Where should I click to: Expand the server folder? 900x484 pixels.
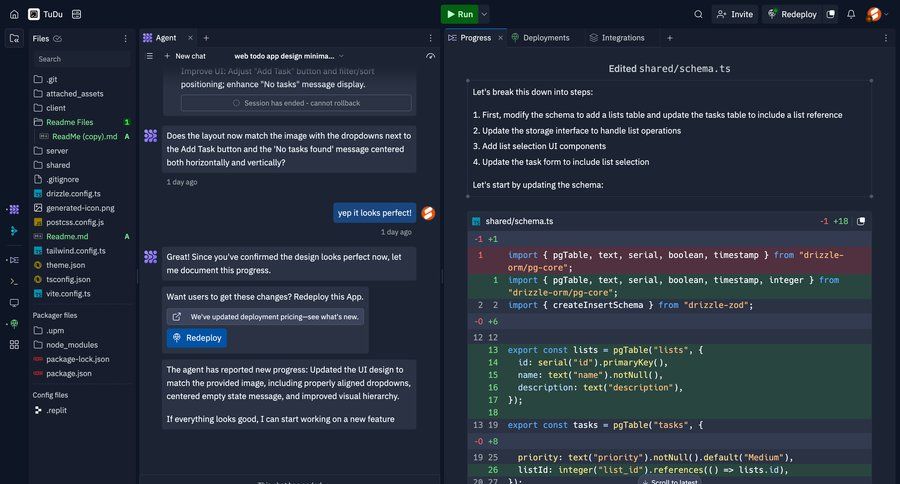[51, 151]
